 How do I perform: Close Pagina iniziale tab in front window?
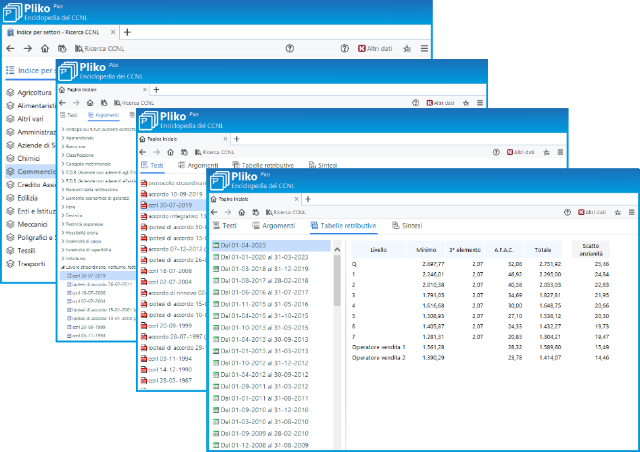pos(296,199)
